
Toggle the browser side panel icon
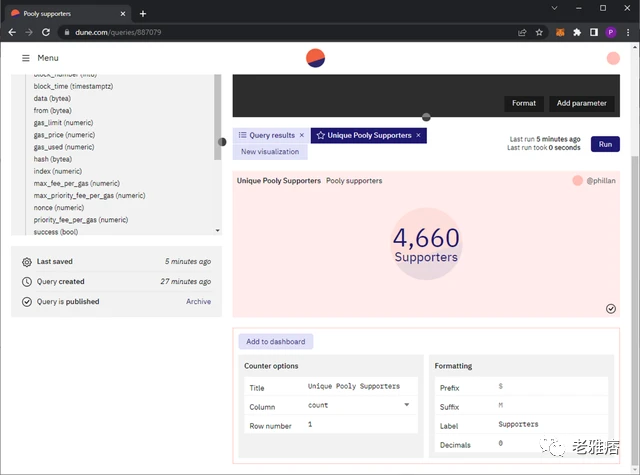594,32
